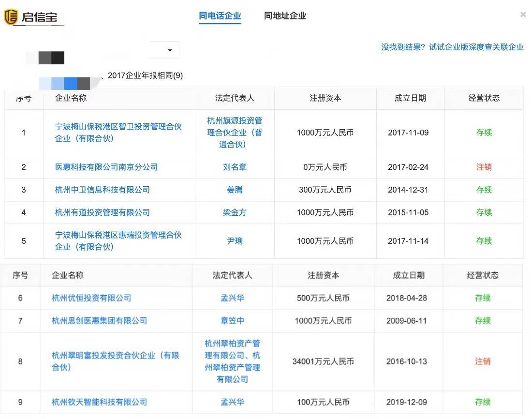532x419 pixels.
Task: Click legal representative 孟兴华 in row 6
Action: (232, 298)
